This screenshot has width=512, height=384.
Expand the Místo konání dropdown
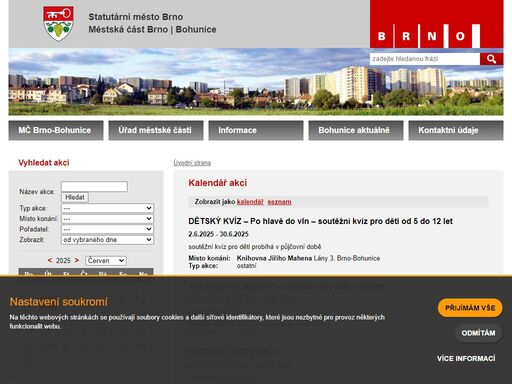(107, 219)
